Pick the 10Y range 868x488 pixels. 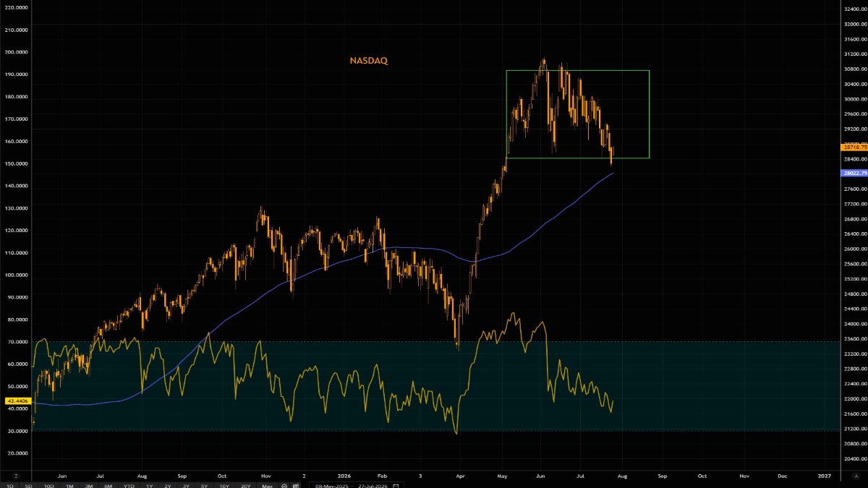point(224,486)
